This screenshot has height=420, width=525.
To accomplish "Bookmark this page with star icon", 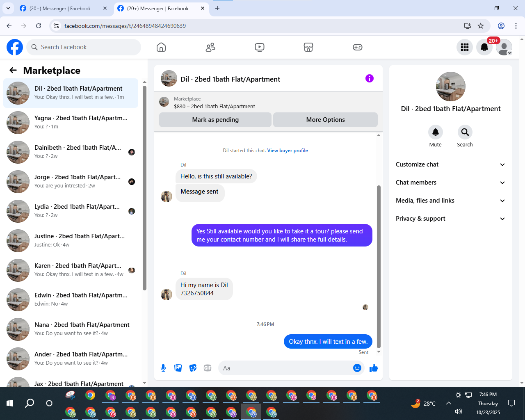I will pos(481,26).
